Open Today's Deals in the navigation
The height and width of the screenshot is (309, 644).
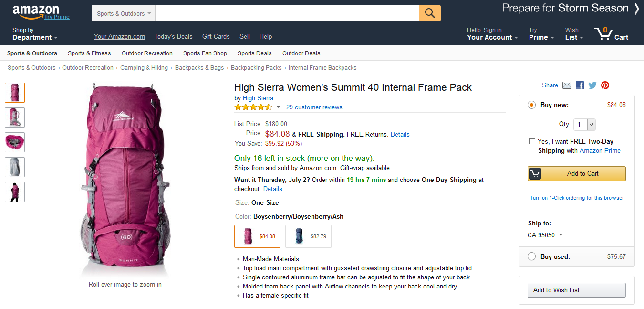174,36
